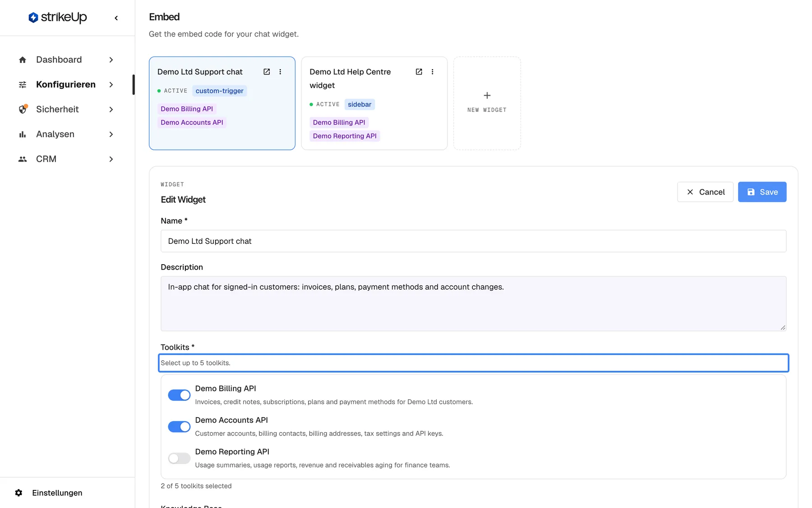Open more options for Help Centre widget

coord(432,72)
